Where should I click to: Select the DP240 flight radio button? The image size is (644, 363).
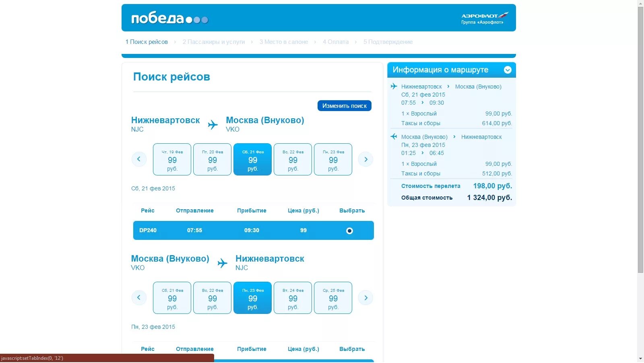coord(349,231)
